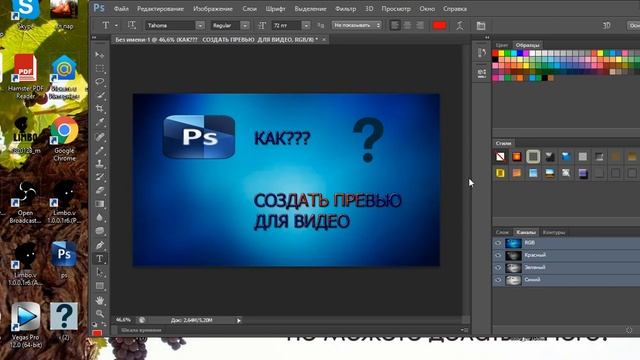The height and width of the screenshot is (360, 640).
Task: Switch to the Контуры tab
Action: coord(554,232)
